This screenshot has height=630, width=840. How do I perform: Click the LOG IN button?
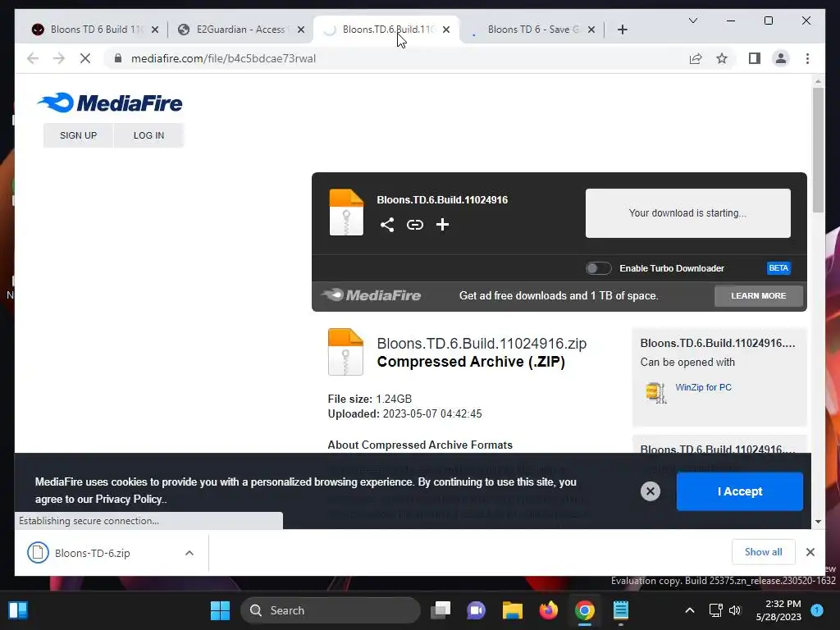pyautogui.click(x=149, y=135)
